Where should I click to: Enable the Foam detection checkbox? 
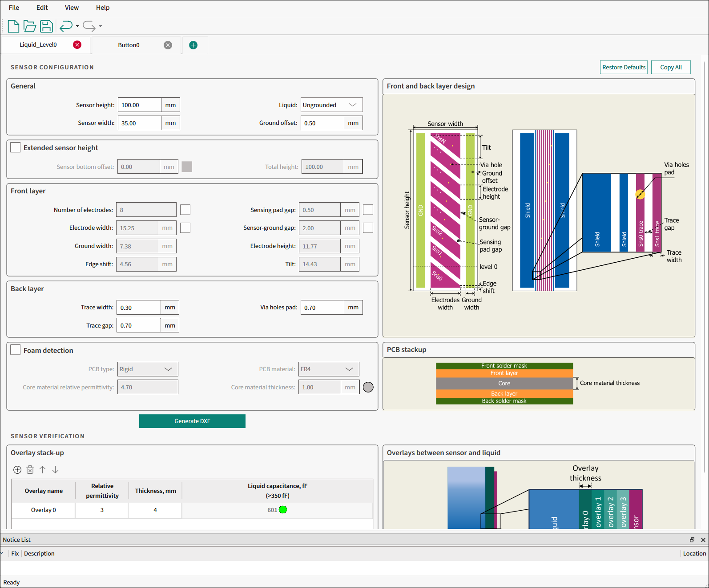(16, 350)
